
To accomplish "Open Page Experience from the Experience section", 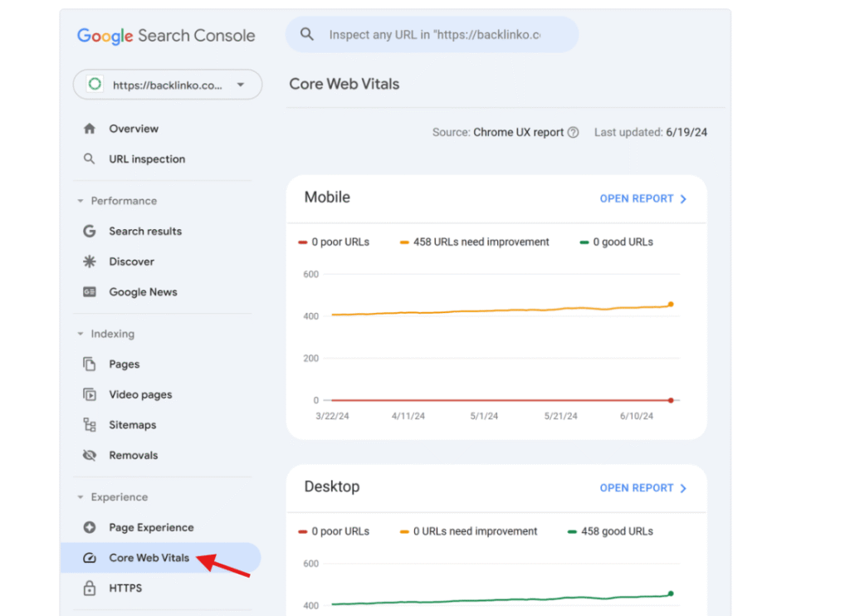I will tap(151, 527).
